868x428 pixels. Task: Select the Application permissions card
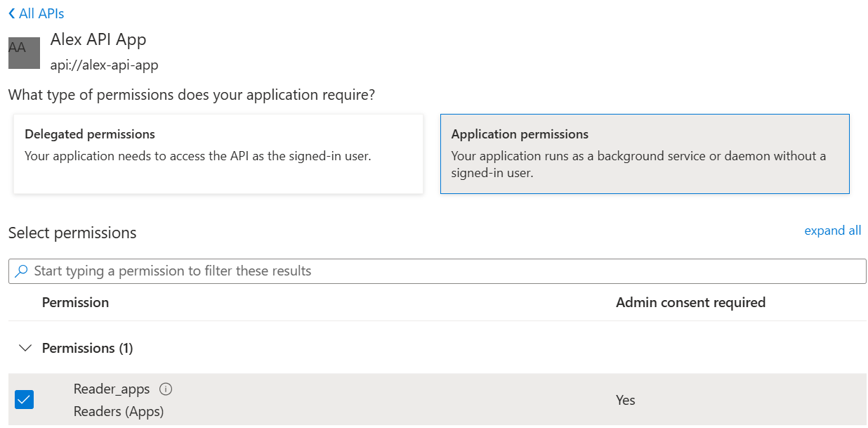point(644,154)
